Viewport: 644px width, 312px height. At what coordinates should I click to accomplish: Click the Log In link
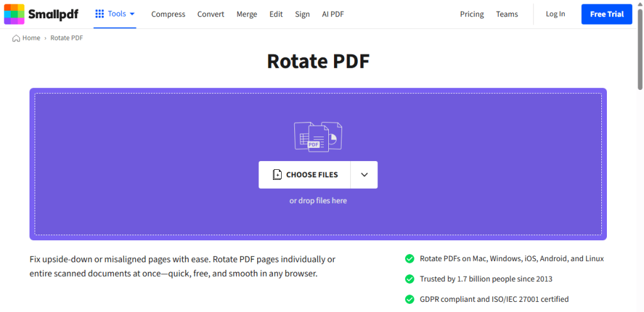[x=555, y=14]
